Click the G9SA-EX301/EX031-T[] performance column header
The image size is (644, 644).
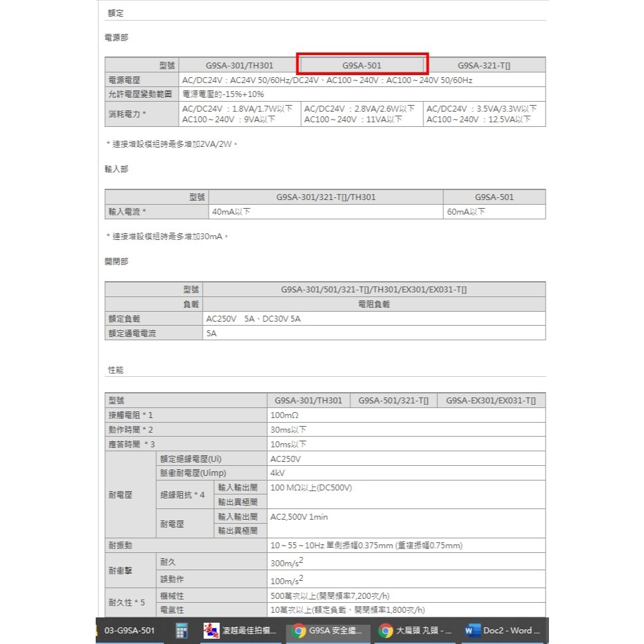tap(491, 401)
